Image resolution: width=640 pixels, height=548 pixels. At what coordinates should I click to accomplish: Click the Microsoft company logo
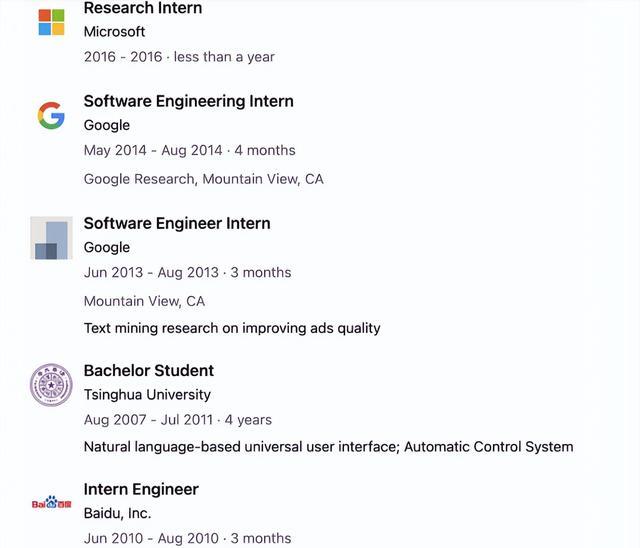pyautogui.click(x=51, y=22)
